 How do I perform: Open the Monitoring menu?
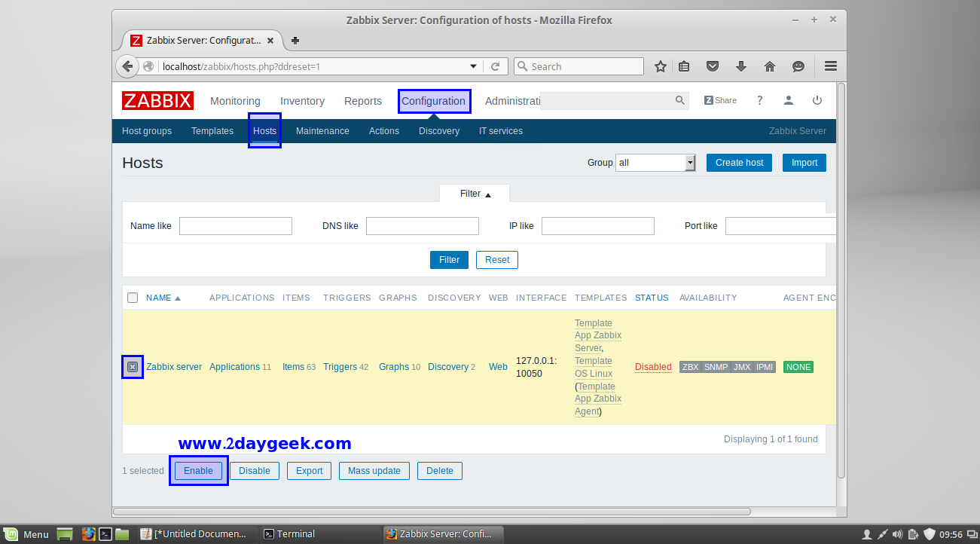point(235,101)
